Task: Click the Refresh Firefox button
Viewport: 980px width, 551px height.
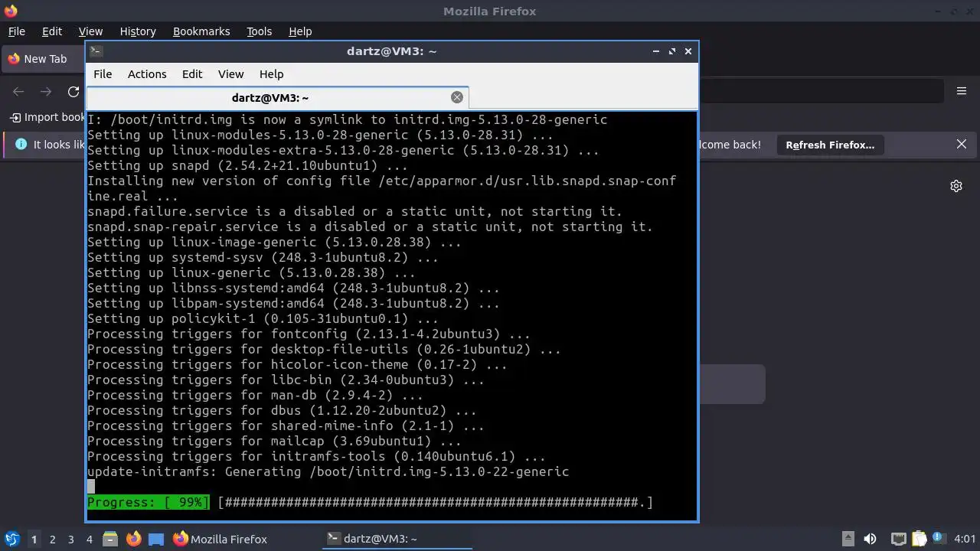Action: pos(830,145)
